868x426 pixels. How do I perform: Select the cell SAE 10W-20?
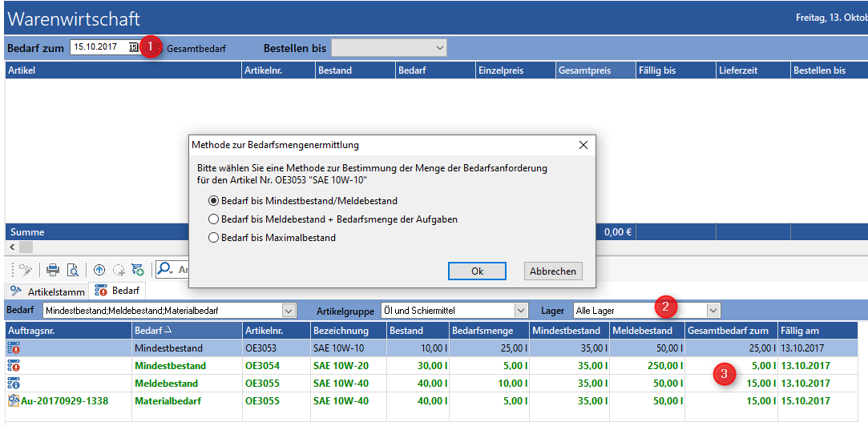[x=348, y=366]
